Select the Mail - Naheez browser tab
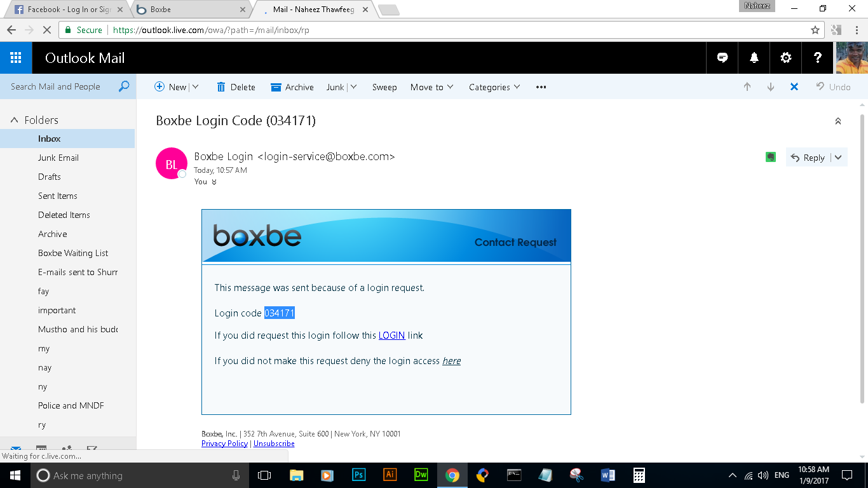Viewport: 868px width, 488px height. pos(315,10)
